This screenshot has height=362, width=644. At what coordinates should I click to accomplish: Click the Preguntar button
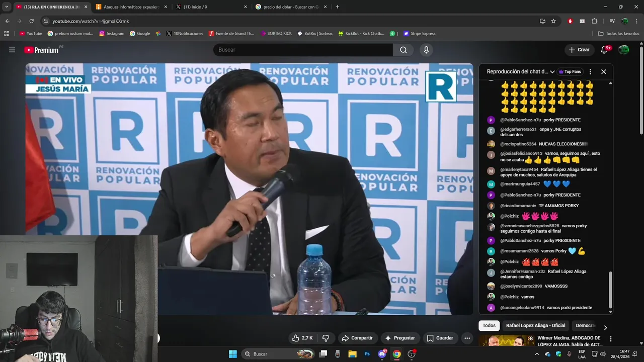pyautogui.click(x=399, y=338)
